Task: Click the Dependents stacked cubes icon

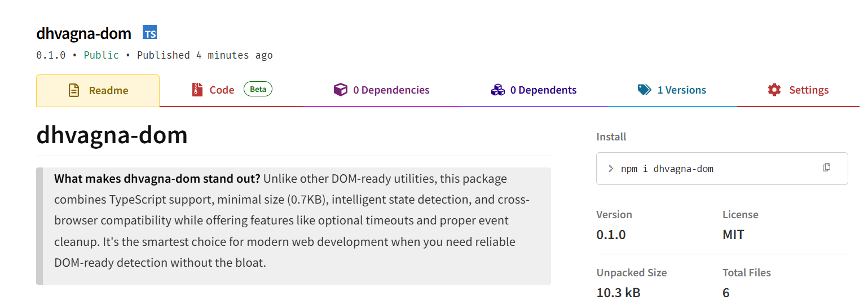Action: coord(497,90)
